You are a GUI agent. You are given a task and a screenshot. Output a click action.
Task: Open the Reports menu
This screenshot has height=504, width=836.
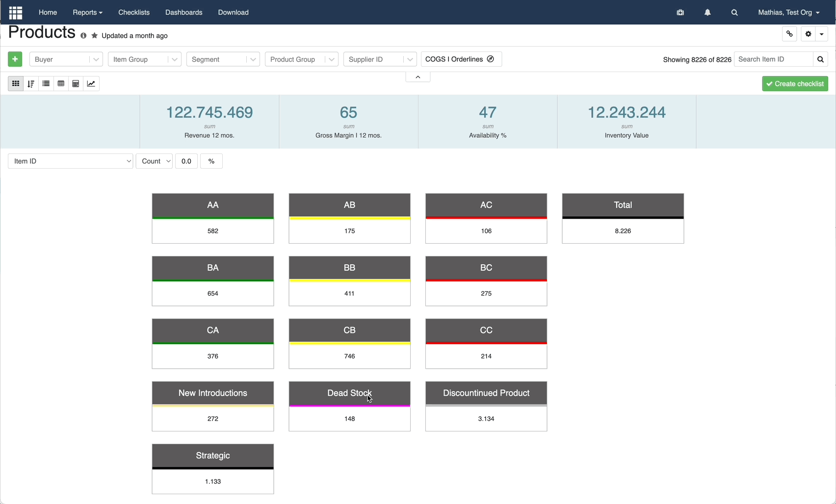(87, 12)
